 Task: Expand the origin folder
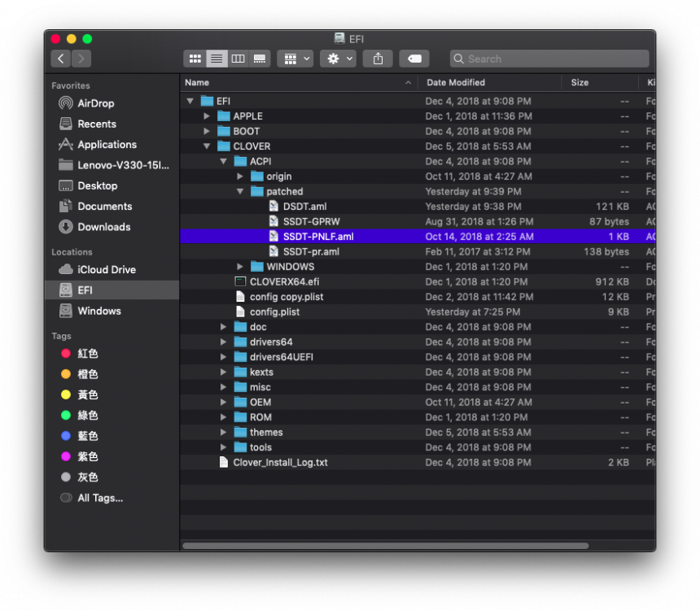click(x=240, y=176)
